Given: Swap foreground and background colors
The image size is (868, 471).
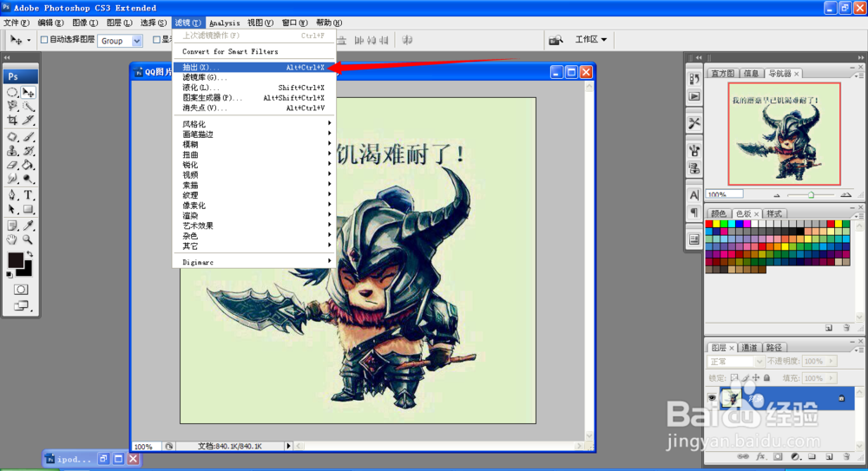Looking at the screenshot, I should (30, 254).
